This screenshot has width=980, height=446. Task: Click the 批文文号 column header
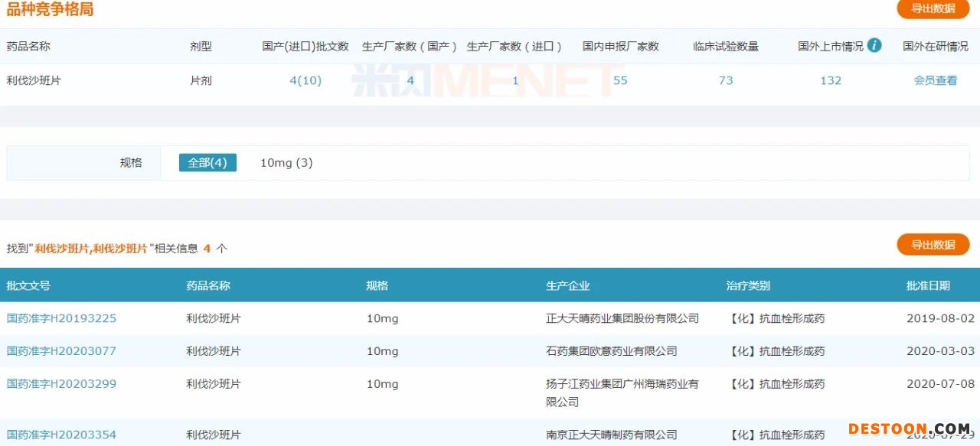pyautogui.click(x=28, y=285)
